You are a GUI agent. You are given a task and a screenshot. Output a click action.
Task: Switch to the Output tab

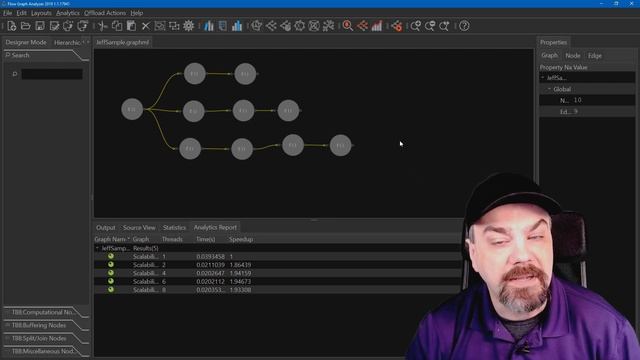(106, 227)
